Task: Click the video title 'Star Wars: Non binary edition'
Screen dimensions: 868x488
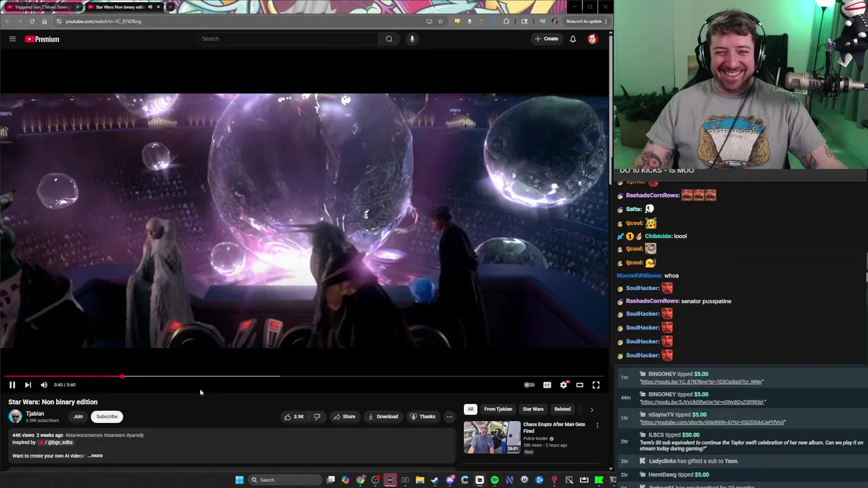Action: [x=53, y=402]
